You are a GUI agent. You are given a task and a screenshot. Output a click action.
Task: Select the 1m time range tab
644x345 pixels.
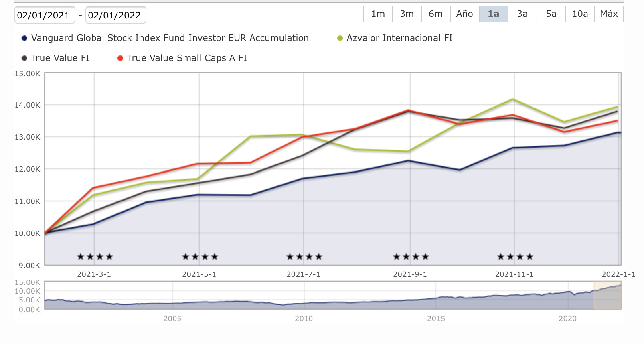[378, 14]
